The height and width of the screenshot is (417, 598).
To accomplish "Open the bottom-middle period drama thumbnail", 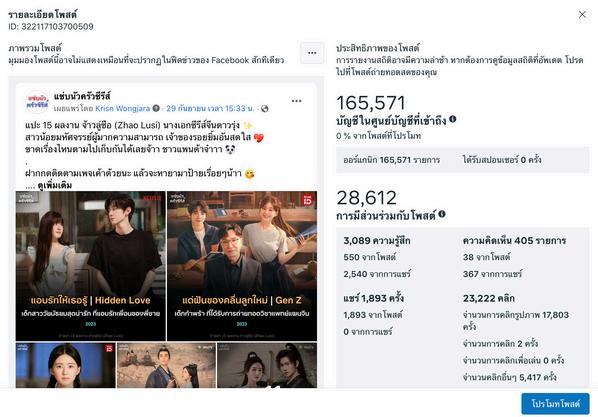I will [166, 365].
